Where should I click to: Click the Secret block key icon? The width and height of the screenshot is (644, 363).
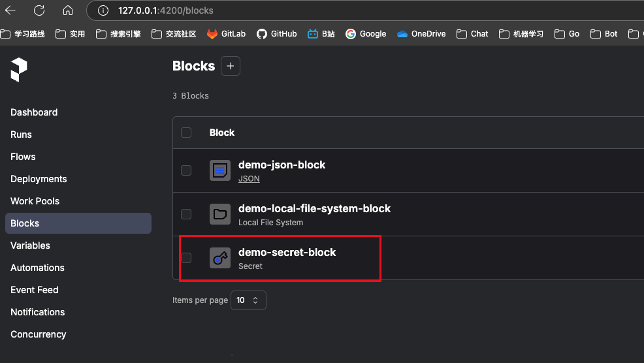pyautogui.click(x=220, y=258)
